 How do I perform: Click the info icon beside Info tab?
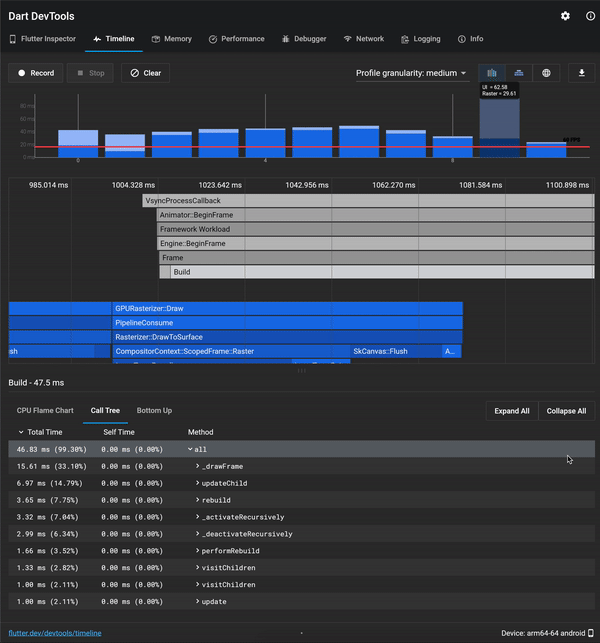click(462, 39)
